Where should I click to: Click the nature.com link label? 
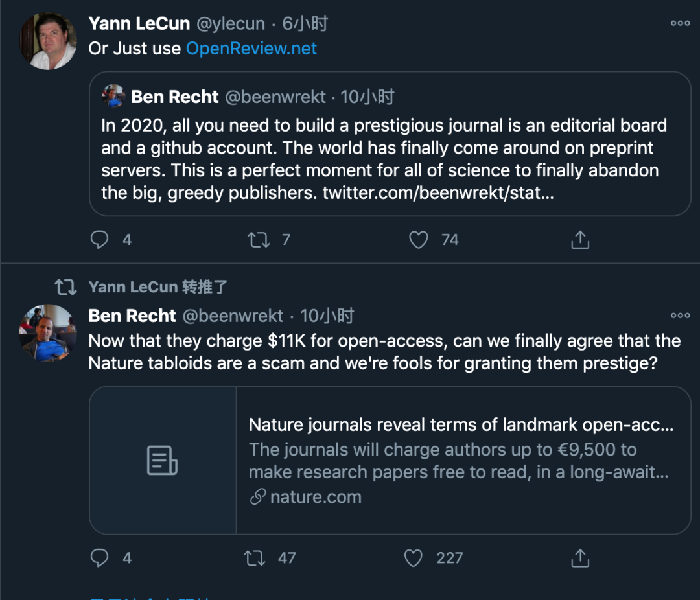coord(315,497)
